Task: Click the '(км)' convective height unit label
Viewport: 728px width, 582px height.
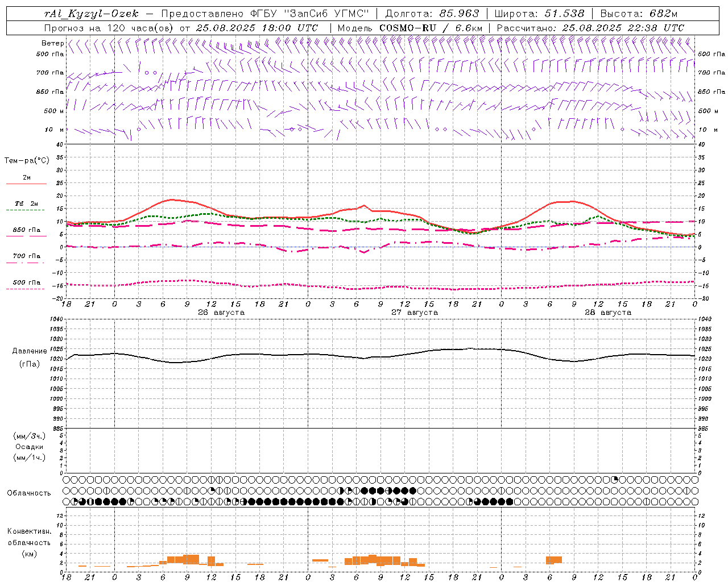Action: tap(30, 554)
